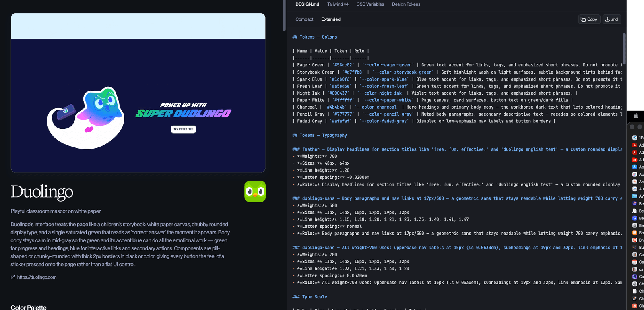The height and width of the screenshot is (310, 644).
Task: Click the left panel vertical scrollbar
Action: click(284, 15)
